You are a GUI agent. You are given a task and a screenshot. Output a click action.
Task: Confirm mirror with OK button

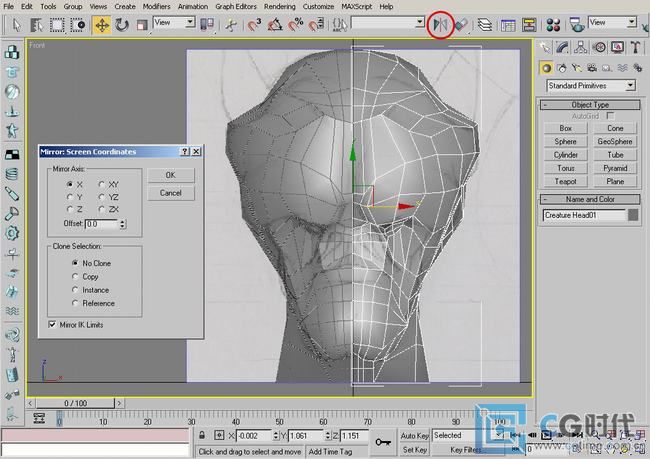(171, 175)
